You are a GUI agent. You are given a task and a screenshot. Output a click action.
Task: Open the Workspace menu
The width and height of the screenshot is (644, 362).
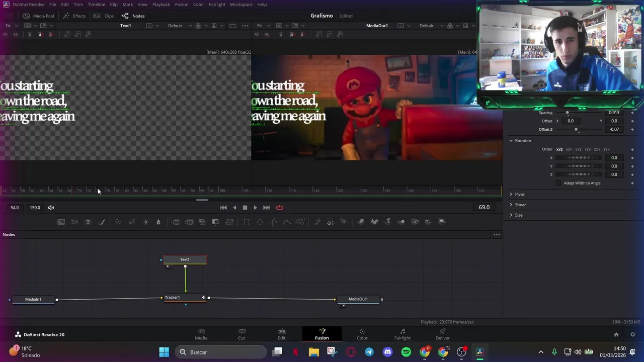point(241,5)
